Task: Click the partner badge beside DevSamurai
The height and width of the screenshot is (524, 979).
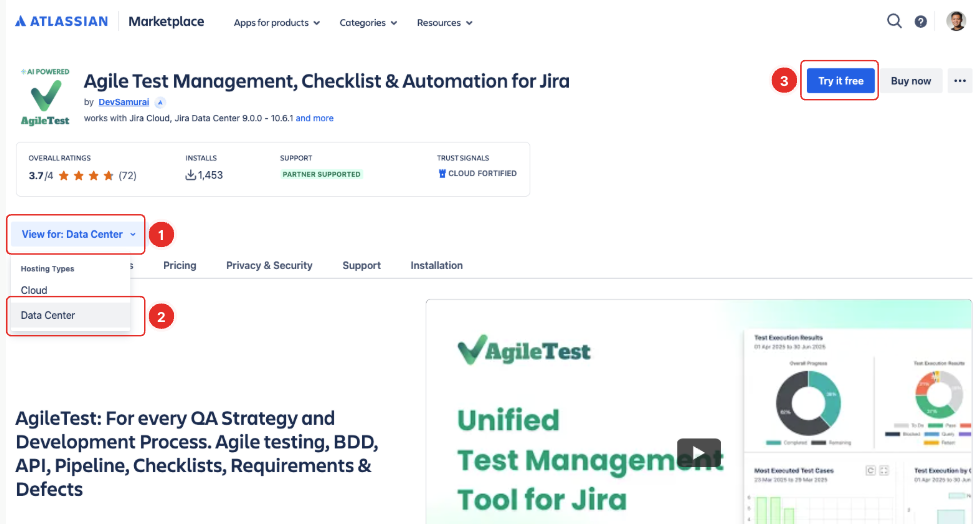Action: 160,102
